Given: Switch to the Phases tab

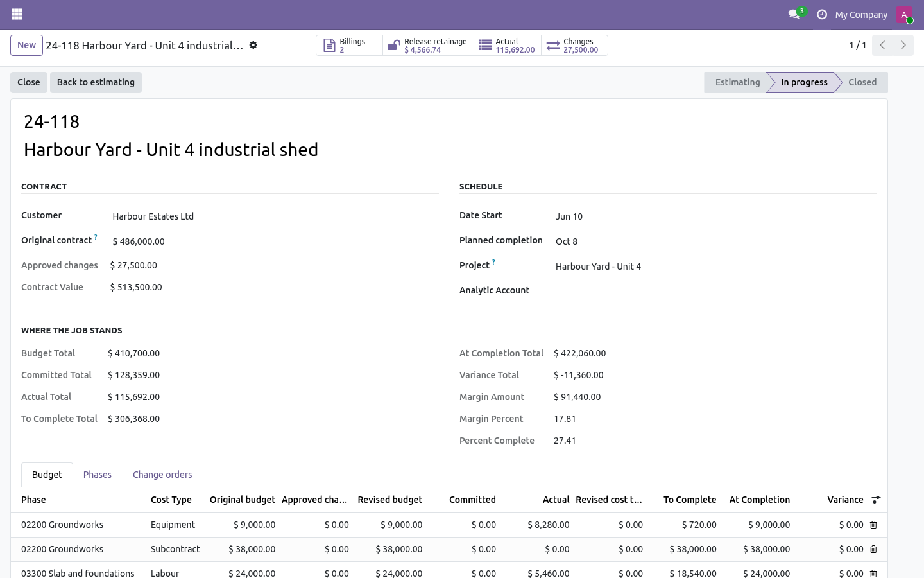Looking at the screenshot, I should click(98, 475).
